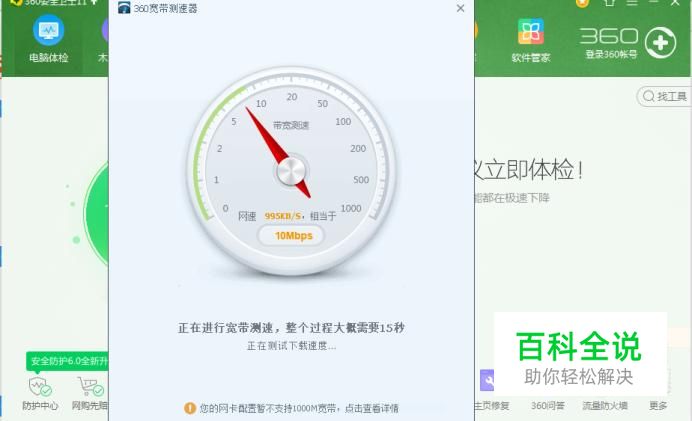Click the 立即体检 headline text
The height and width of the screenshot is (421, 692).
tap(529, 170)
